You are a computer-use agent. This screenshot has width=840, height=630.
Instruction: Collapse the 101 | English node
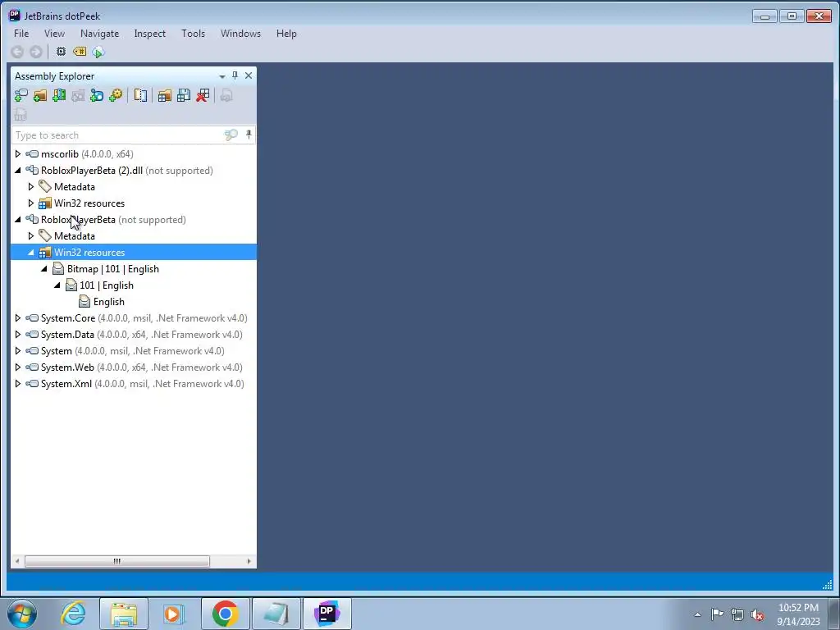click(x=57, y=285)
